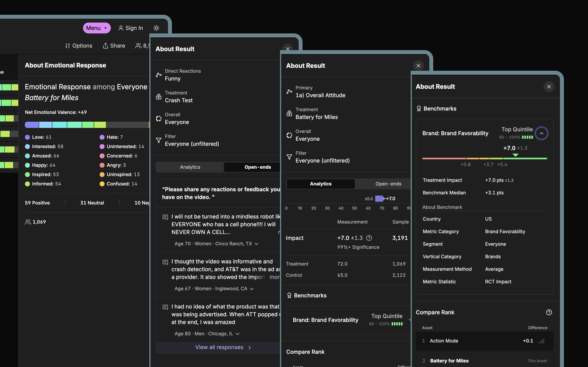Toggle the light/dark theme sun icon
The image size is (588, 367).
point(156,28)
